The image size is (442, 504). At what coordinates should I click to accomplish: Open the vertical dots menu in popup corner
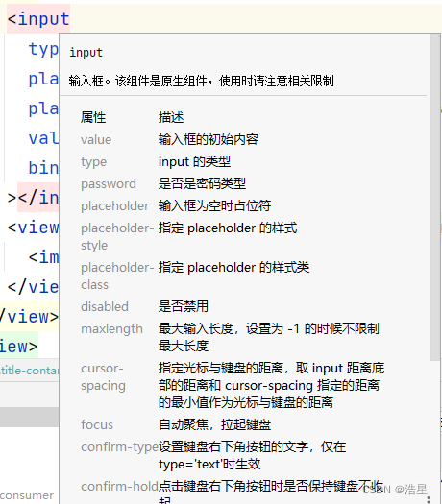(x=429, y=499)
